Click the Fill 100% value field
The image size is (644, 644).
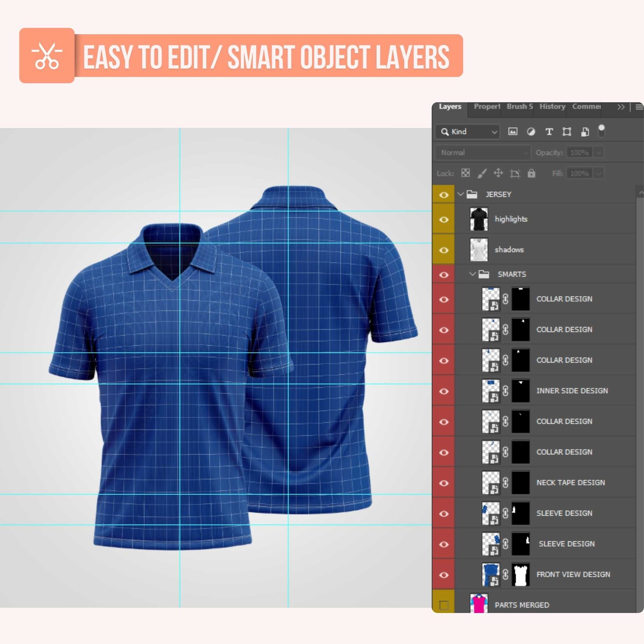[579, 173]
